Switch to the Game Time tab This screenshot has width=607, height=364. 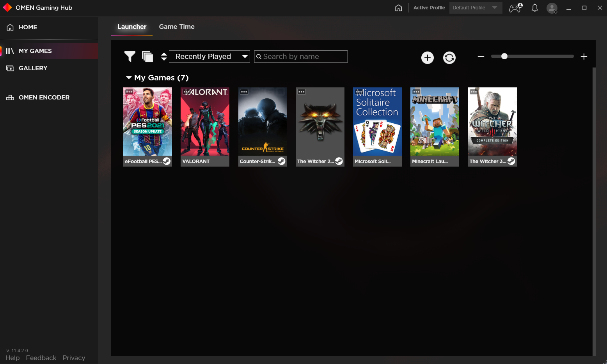click(x=177, y=27)
